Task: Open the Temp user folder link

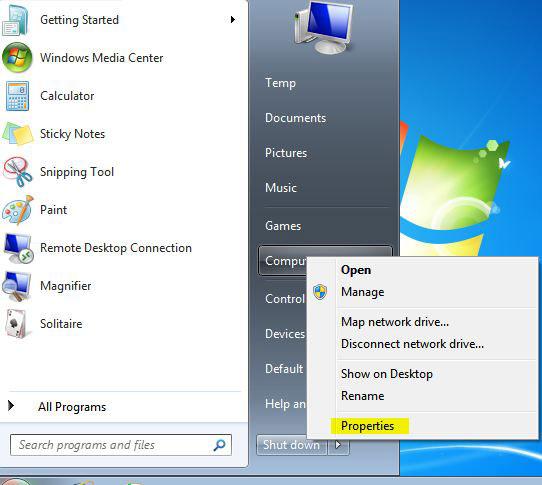Action: click(x=280, y=83)
